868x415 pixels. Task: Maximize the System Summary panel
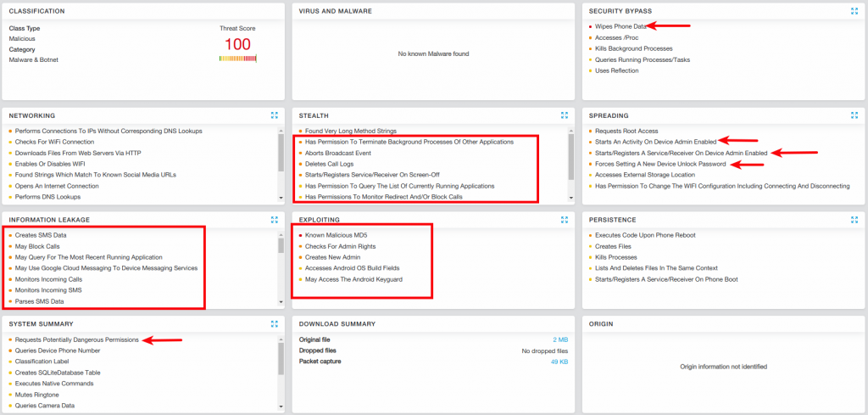(274, 323)
